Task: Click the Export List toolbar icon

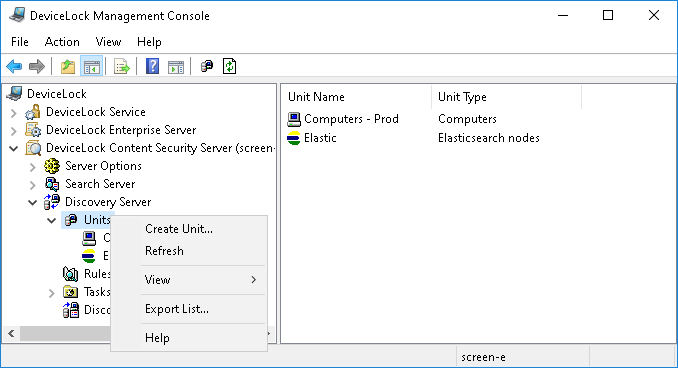Action: click(x=122, y=67)
